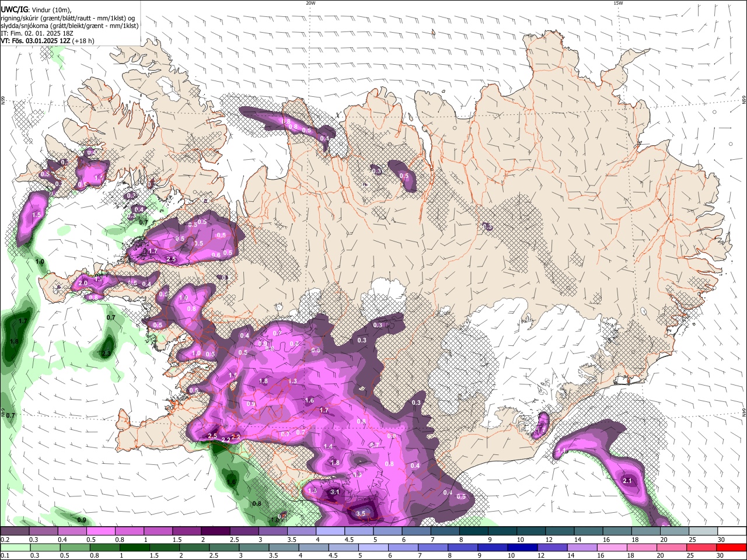Select the darkest green 1 rain legend swatch

pyautogui.click(x=134, y=548)
